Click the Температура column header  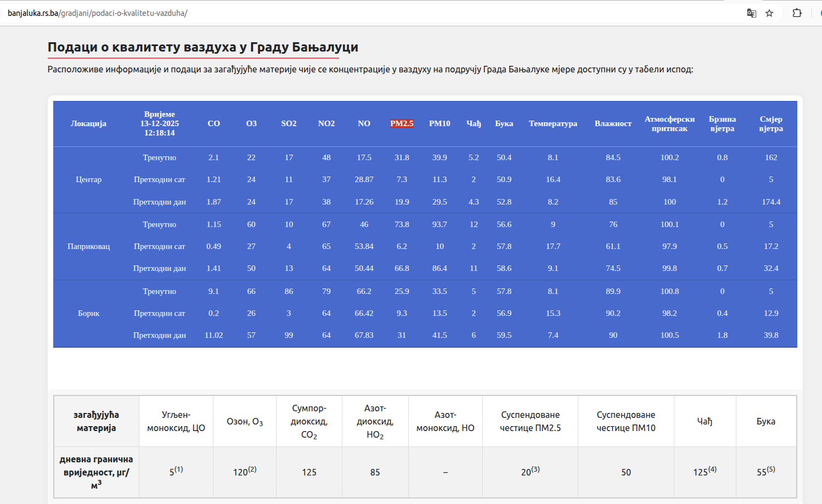[553, 123]
